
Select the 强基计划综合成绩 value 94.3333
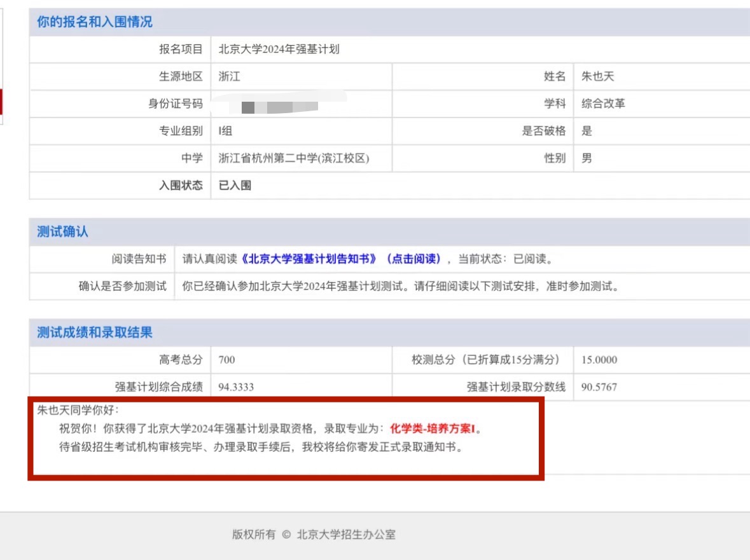pyautogui.click(x=236, y=387)
